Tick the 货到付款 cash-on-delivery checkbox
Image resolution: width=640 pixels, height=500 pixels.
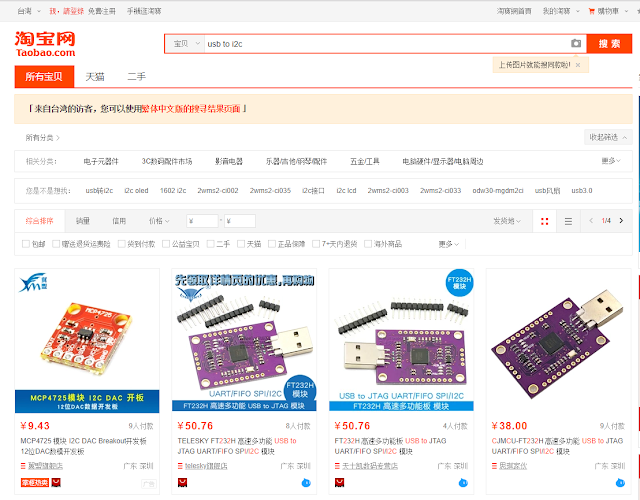pos(122,244)
